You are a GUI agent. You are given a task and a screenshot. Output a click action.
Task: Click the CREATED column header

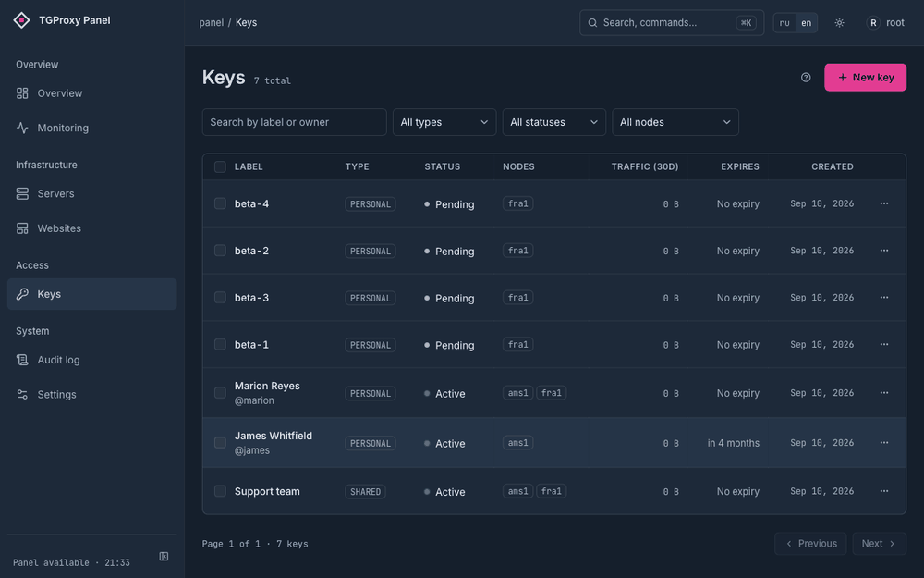(833, 166)
